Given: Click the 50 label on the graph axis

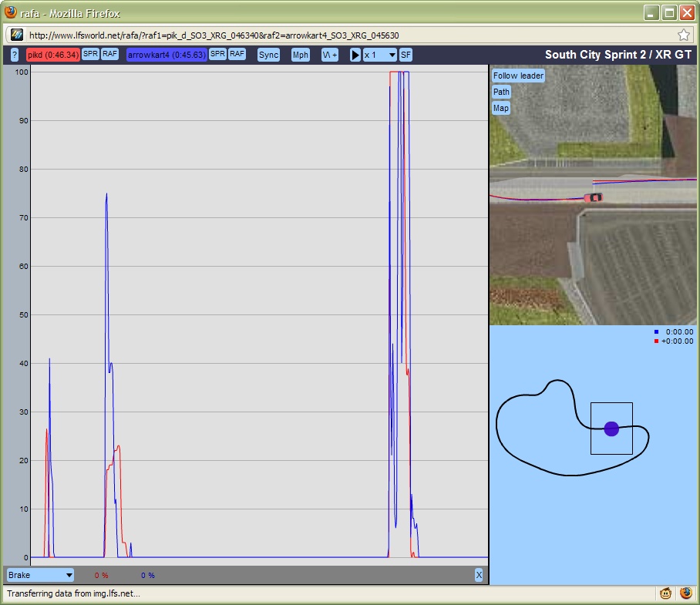Looking at the screenshot, I should (24, 314).
